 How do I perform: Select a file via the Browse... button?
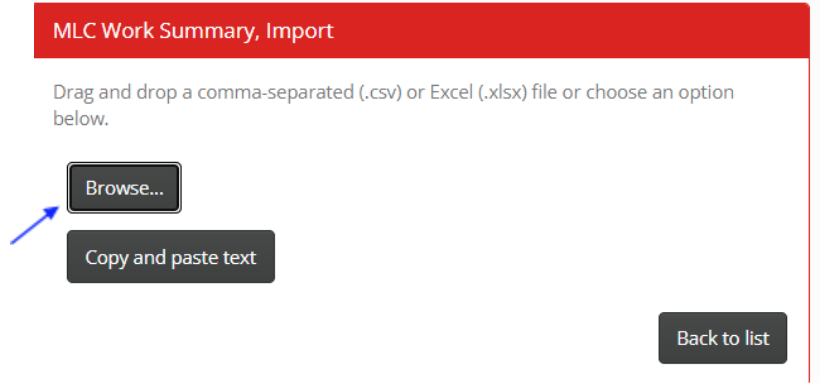click(x=125, y=188)
